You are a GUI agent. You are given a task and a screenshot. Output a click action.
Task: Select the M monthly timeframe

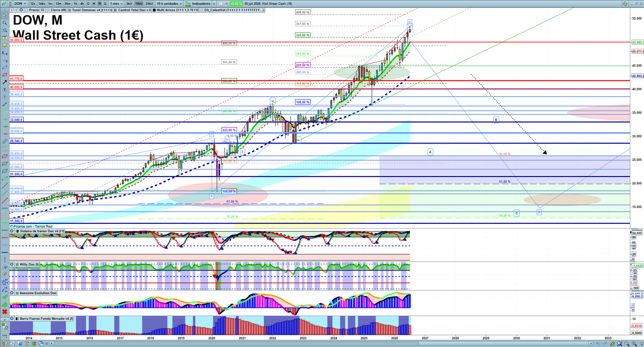click(x=99, y=4)
